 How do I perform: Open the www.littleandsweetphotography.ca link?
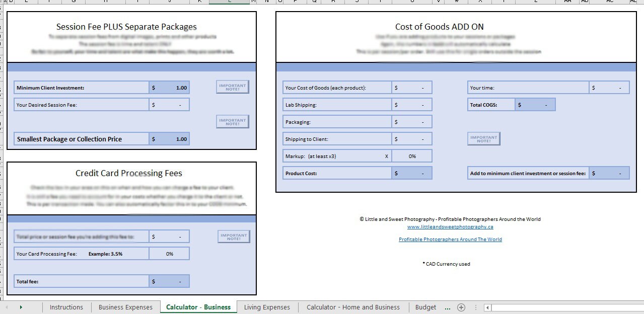click(x=450, y=226)
